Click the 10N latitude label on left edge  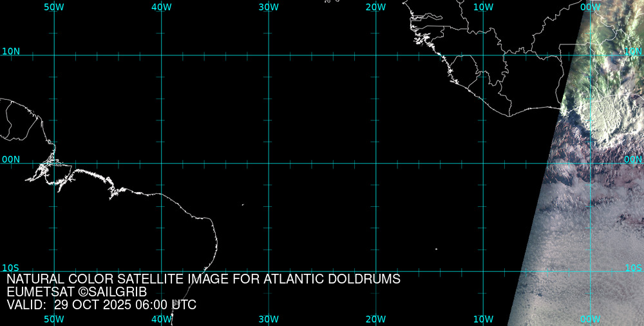click(11, 51)
